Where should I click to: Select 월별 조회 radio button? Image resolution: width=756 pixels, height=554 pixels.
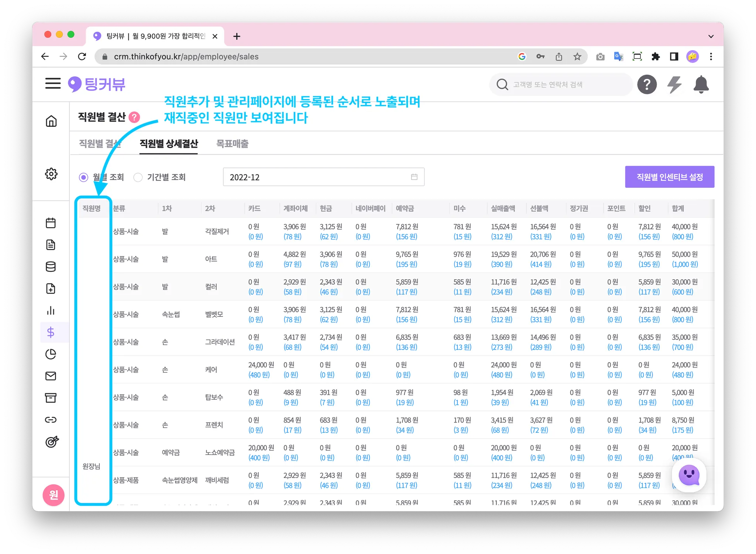click(x=84, y=177)
